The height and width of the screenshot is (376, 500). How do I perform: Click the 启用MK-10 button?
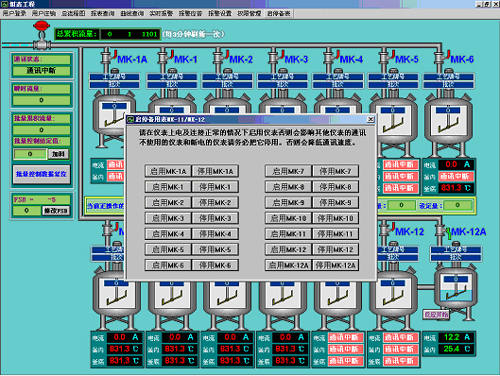[288, 218]
